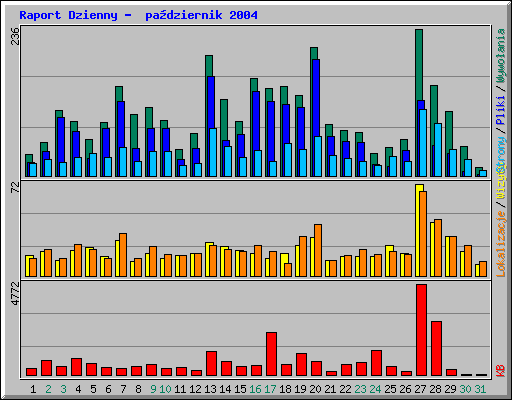Click the day label 27 on the x-axis

click(x=420, y=389)
